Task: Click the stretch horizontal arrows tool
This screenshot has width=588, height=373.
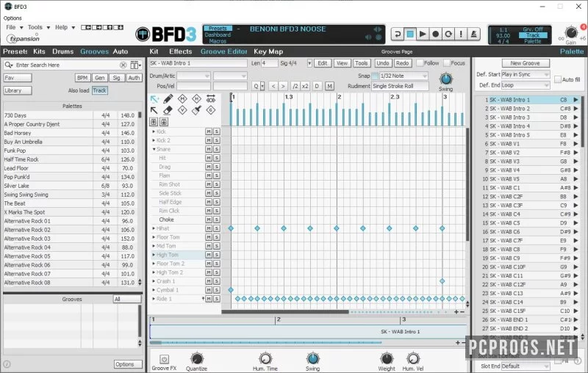Action: (x=211, y=99)
